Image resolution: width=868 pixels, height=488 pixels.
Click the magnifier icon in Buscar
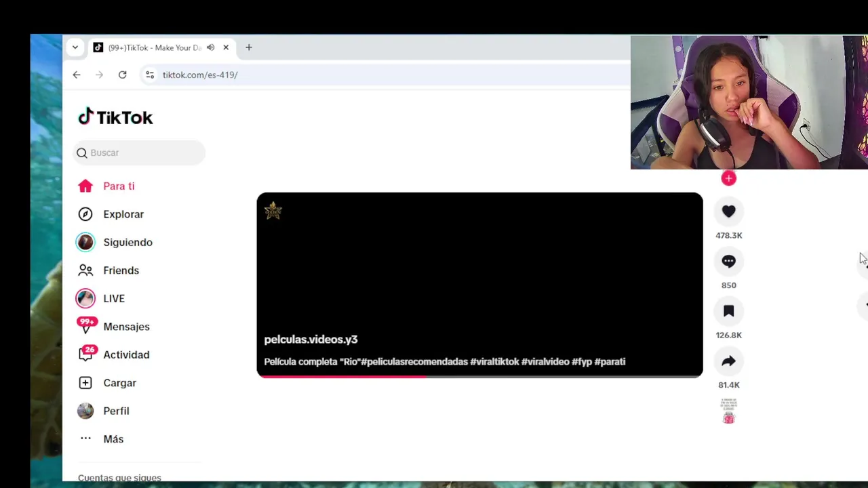point(82,152)
